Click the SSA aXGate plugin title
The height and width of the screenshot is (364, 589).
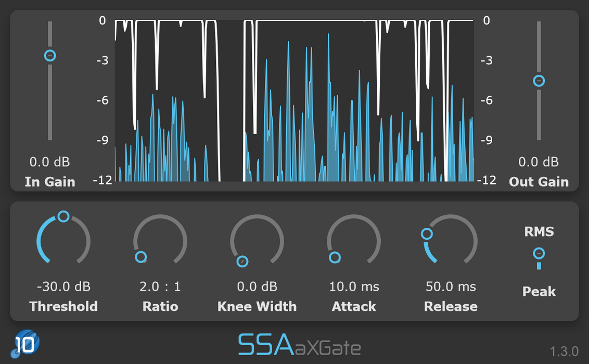[299, 345]
